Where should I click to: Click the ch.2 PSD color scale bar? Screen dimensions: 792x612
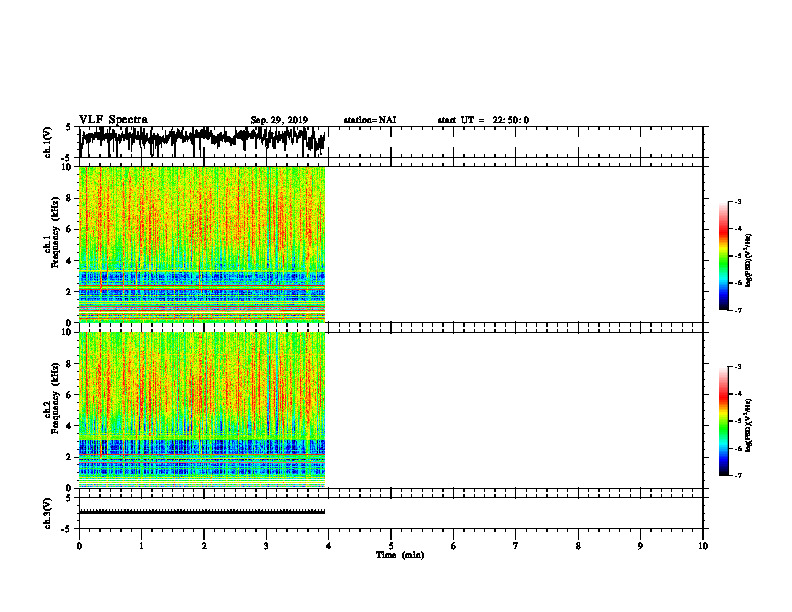pyautogui.click(x=723, y=421)
